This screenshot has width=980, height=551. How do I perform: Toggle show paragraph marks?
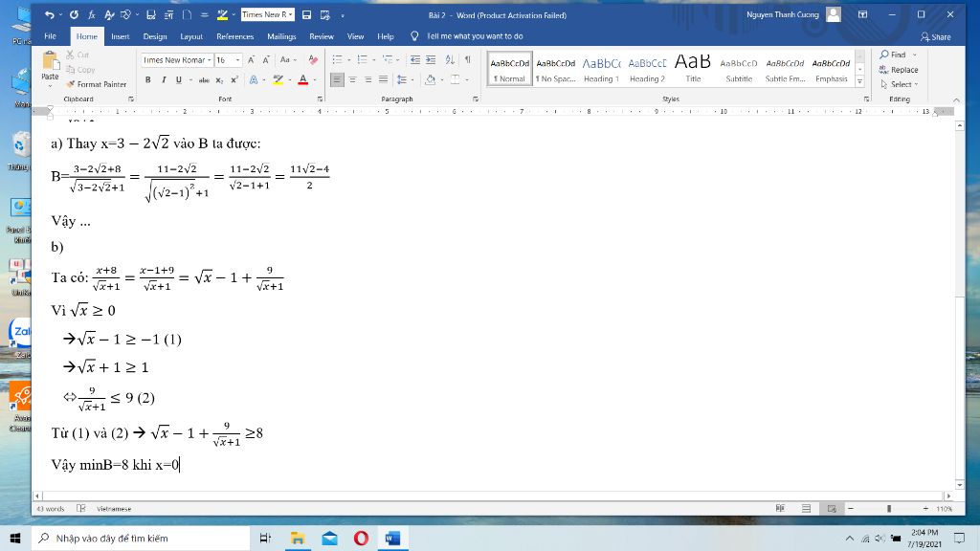point(467,60)
